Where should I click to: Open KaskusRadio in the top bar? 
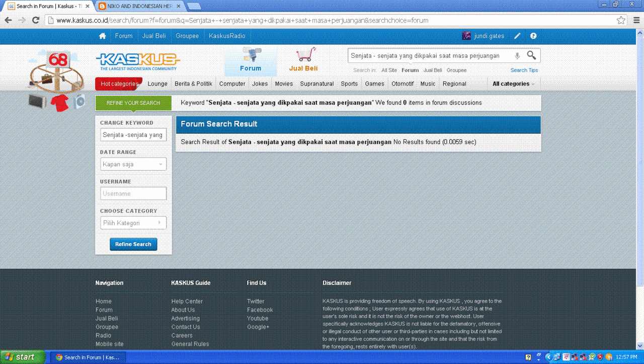point(227,36)
